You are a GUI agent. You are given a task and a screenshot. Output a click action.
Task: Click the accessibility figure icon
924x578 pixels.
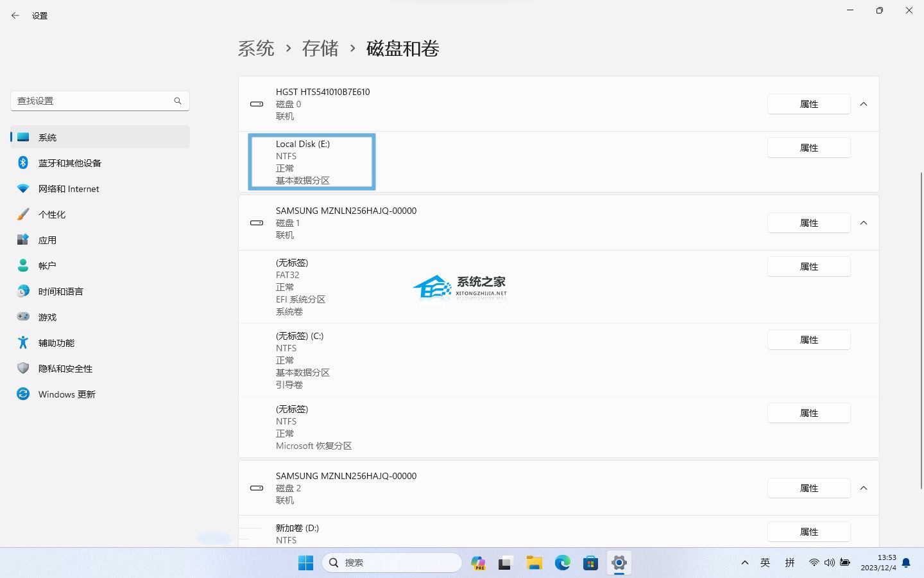coord(23,343)
